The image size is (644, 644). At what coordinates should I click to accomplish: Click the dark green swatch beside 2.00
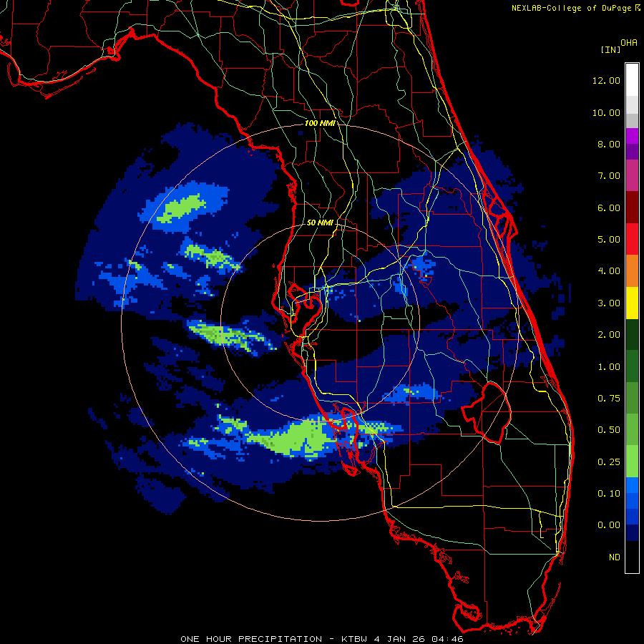pos(632,335)
